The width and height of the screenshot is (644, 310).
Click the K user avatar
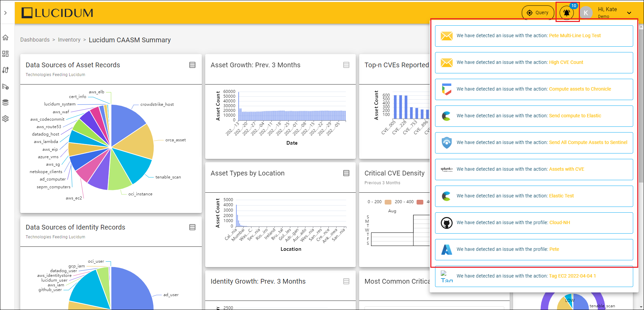(586, 13)
